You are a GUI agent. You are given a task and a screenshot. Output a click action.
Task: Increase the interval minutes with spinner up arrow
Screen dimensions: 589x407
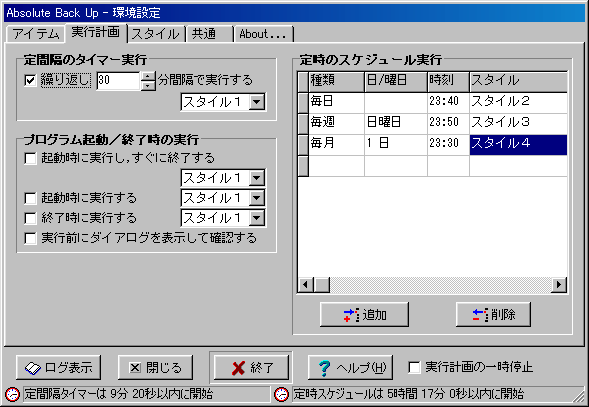(148, 76)
